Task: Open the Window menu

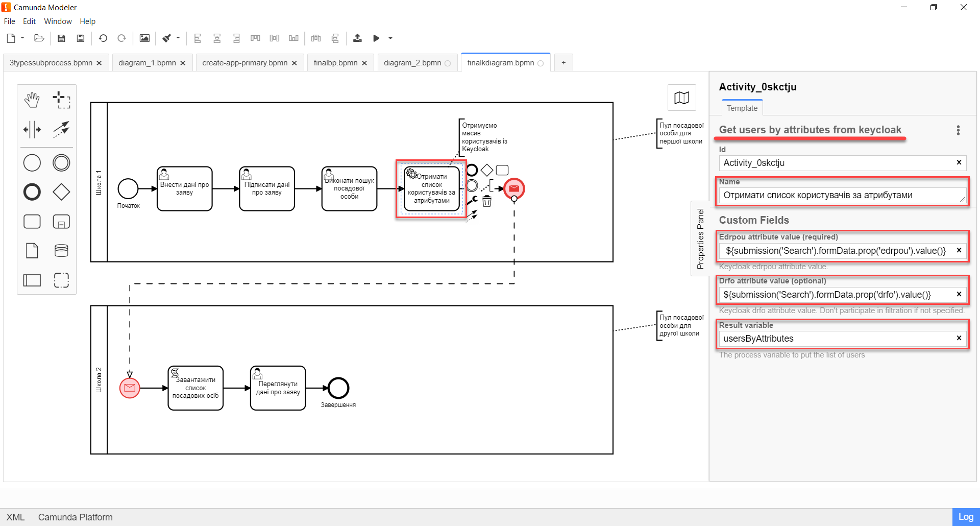Action: pyautogui.click(x=58, y=21)
